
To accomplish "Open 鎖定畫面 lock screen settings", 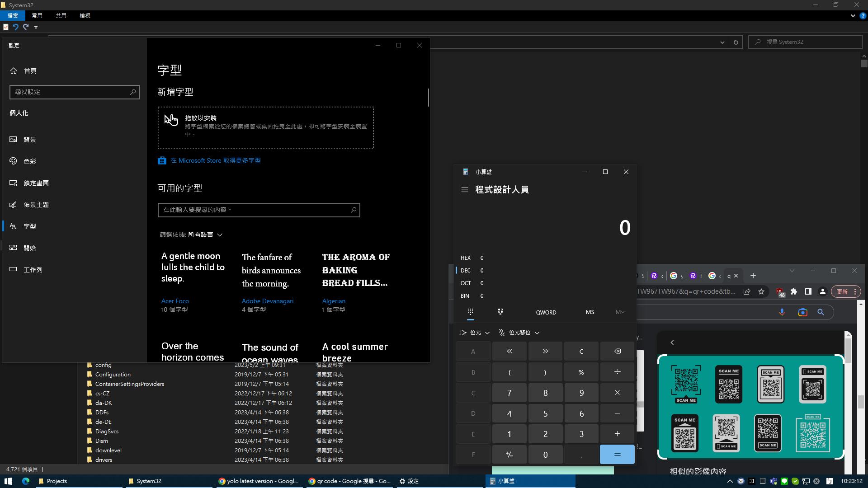I will pyautogui.click(x=74, y=183).
